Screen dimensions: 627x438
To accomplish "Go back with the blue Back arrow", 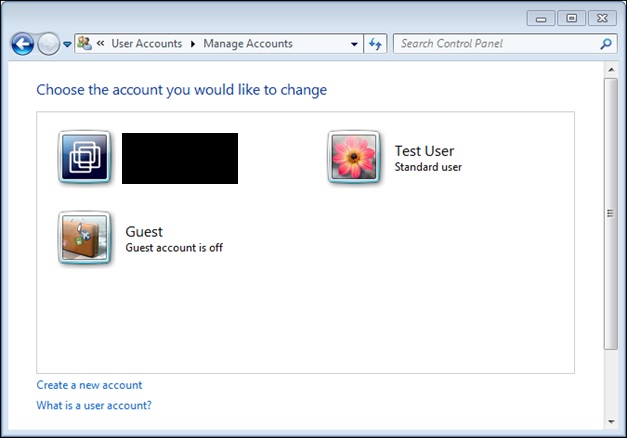I will tap(22, 44).
